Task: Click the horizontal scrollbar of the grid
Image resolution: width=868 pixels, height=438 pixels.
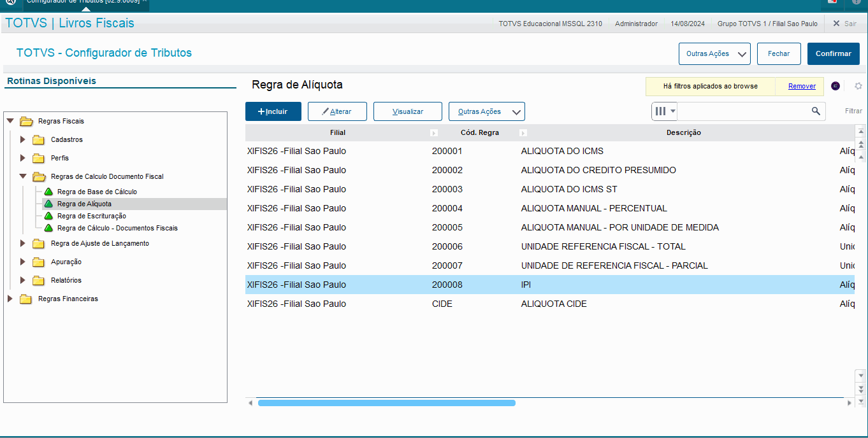Action: point(386,403)
